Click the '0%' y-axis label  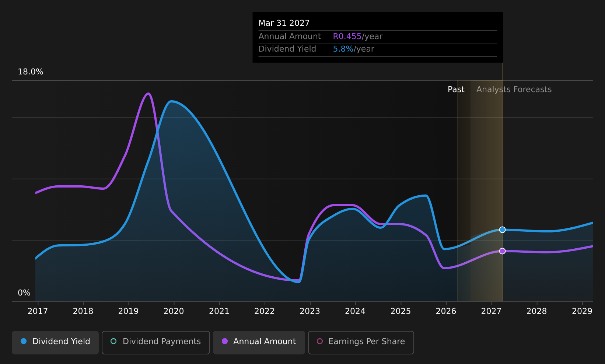click(x=24, y=293)
